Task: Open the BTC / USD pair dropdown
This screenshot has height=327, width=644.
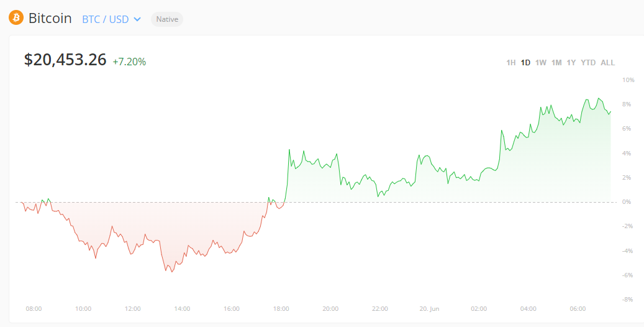Action: point(106,19)
